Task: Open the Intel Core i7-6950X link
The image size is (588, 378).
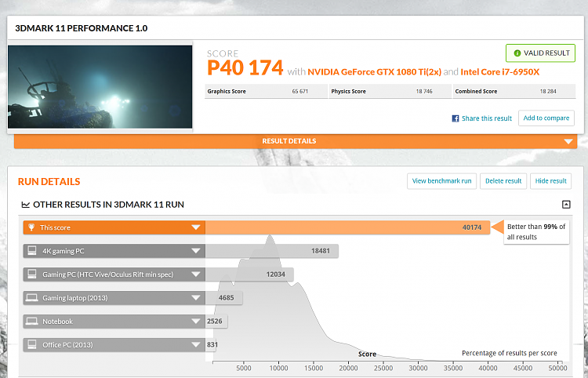Action: click(x=500, y=72)
